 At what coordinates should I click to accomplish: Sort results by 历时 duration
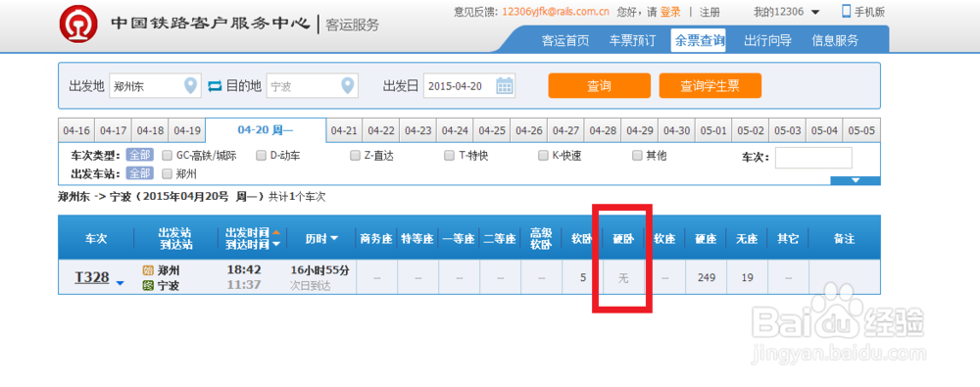[321, 238]
